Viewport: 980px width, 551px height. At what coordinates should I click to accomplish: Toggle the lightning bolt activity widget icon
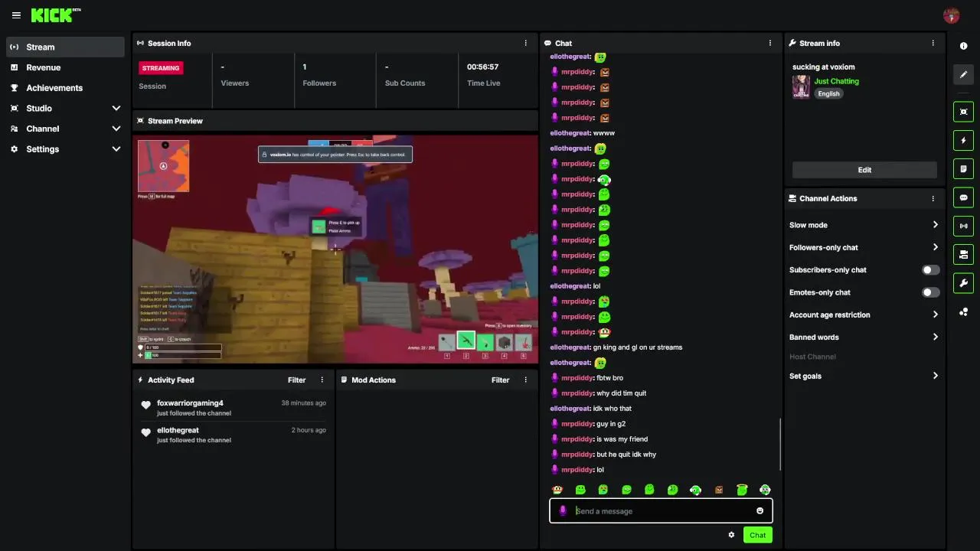point(964,141)
